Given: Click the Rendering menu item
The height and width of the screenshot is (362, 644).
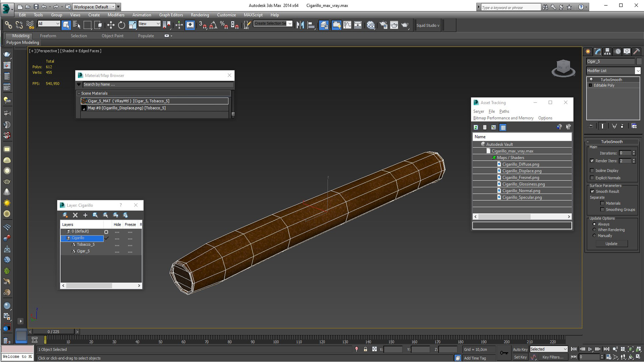Looking at the screenshot, I should coord(200,15).
